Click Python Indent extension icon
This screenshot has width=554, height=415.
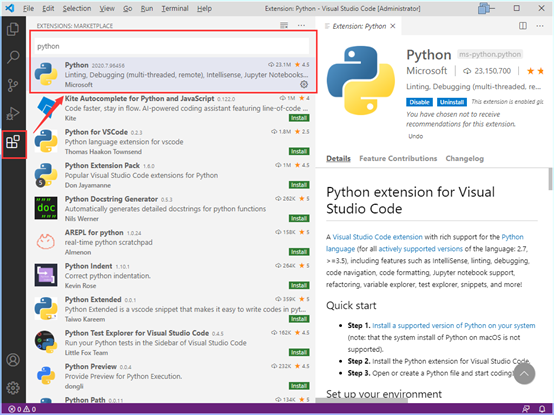click(46, 275)
